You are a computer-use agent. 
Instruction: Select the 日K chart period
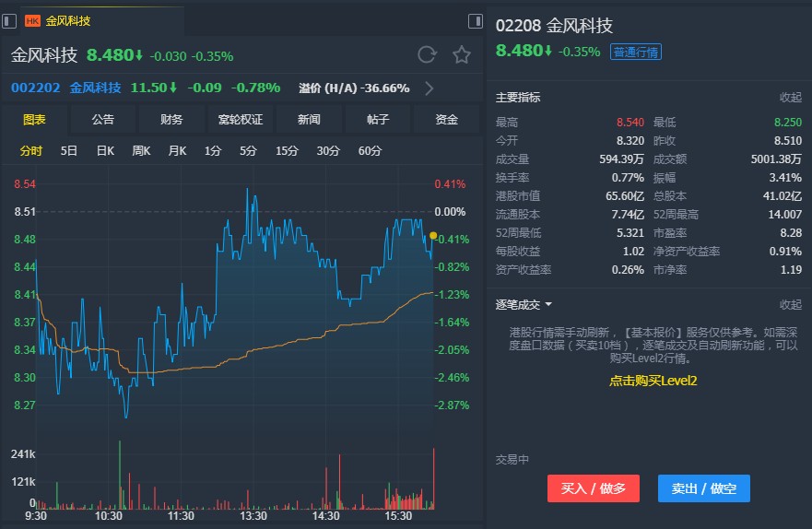click(105, 150)
